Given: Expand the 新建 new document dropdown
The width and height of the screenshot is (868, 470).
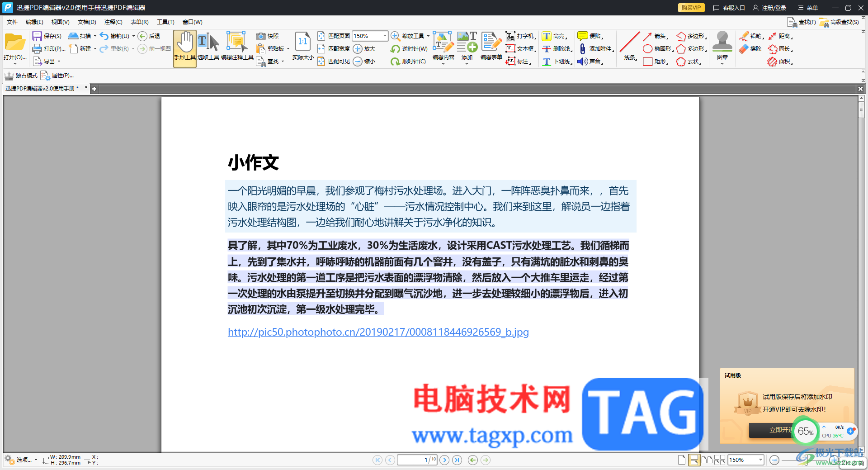Looking at the screenshot, I should click(x=95, y=49).
